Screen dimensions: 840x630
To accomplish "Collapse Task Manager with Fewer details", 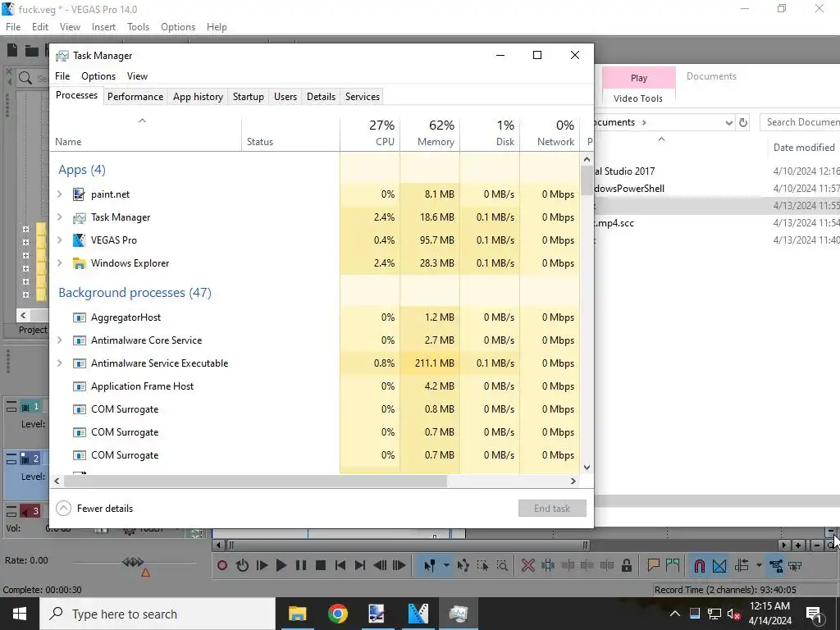I will [x=95, y=509].
